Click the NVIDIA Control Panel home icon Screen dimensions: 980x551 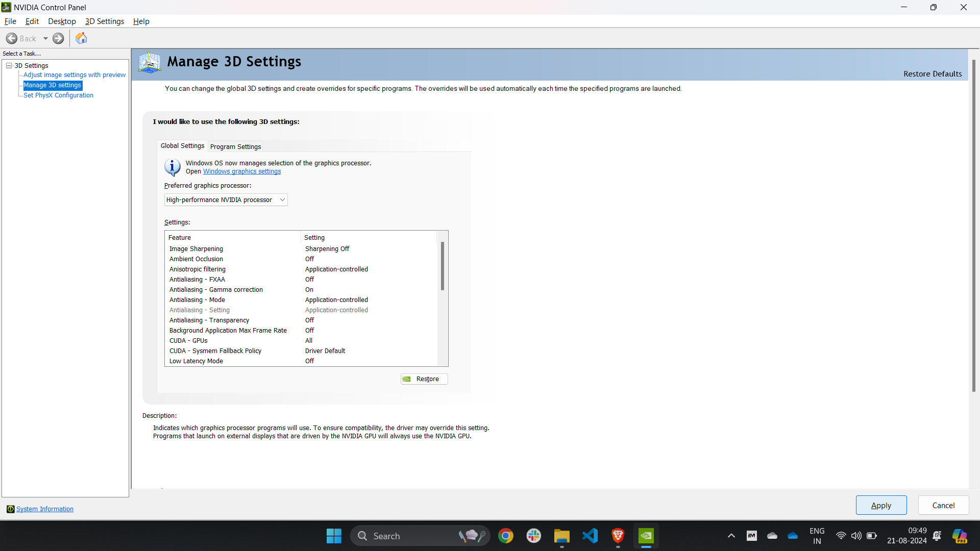[82, 38]
